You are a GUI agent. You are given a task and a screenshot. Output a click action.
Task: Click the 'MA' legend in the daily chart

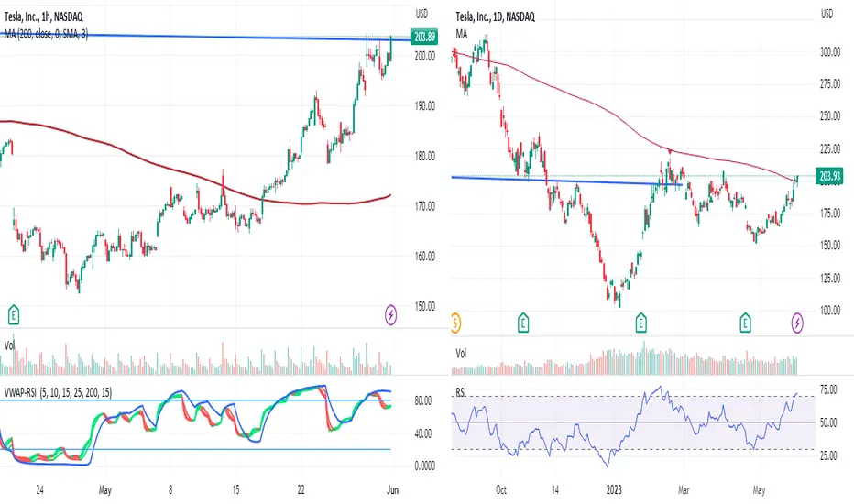click(461, 34)
